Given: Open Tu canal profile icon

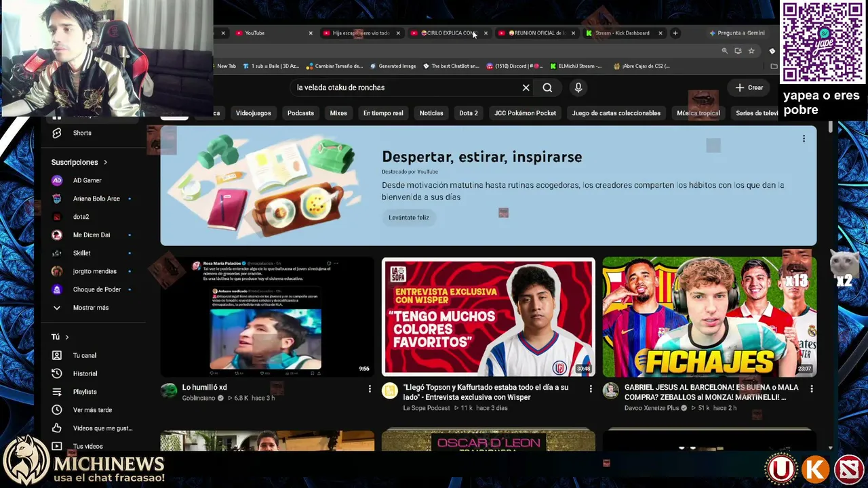Looking at the screenshot, I should click(x=57, y=355).
